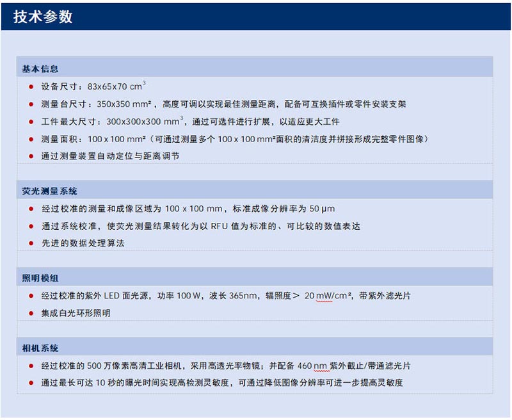Viewport: 512px width, 420px height.
Task: Click the 紫外 LED 面光源 specification line
Action: (226, 296)
